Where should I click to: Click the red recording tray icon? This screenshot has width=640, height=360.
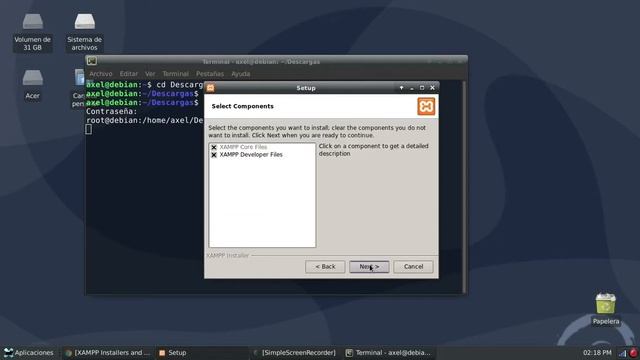[x=633, y=353]
